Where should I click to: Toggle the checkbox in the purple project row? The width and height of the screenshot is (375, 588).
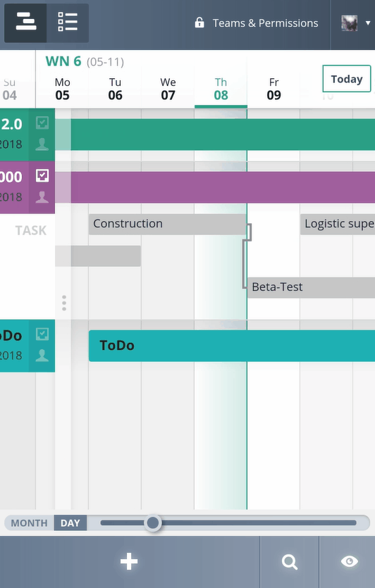click(x=42, y=175)
